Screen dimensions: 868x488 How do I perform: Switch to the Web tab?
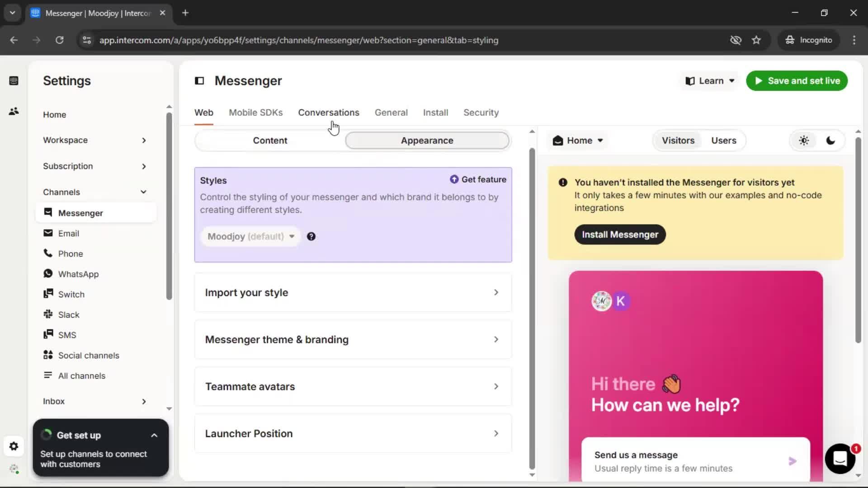tap(204, 113)
